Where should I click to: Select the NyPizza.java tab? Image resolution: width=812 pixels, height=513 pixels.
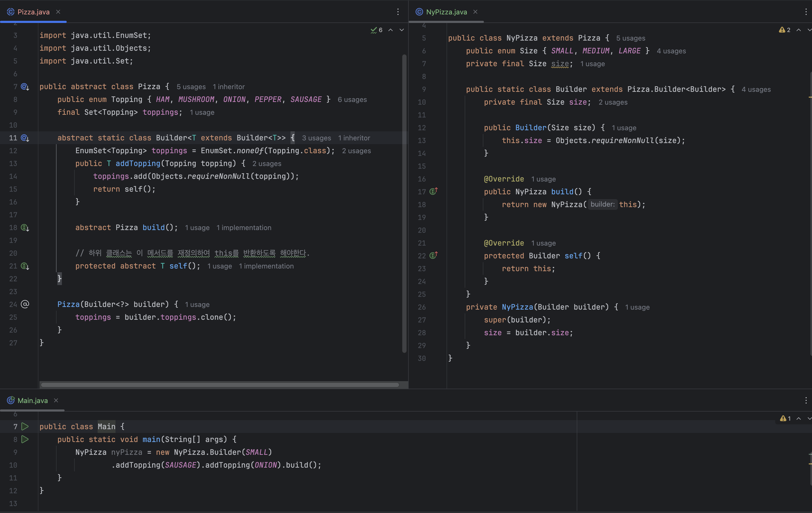tap(446, 12)
